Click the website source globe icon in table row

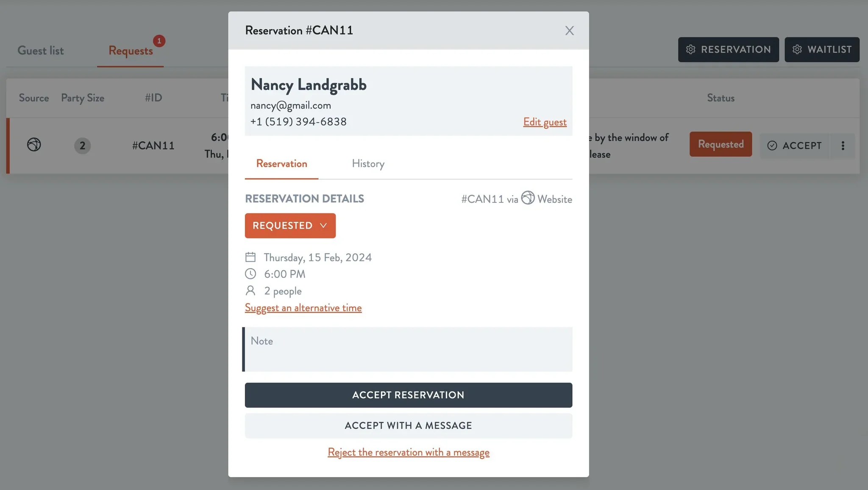[34, 145]
